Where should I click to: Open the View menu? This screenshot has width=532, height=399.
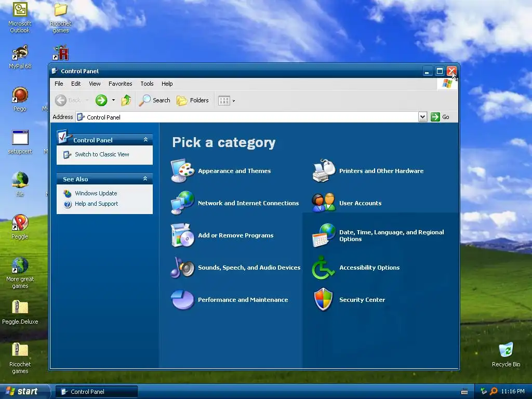[x=95, y=84]
